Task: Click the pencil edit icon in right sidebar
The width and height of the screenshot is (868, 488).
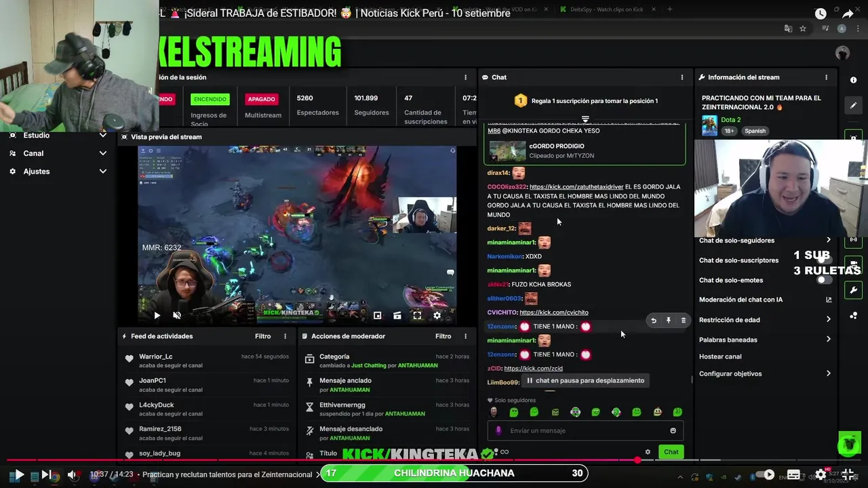Action: point(853,105)
